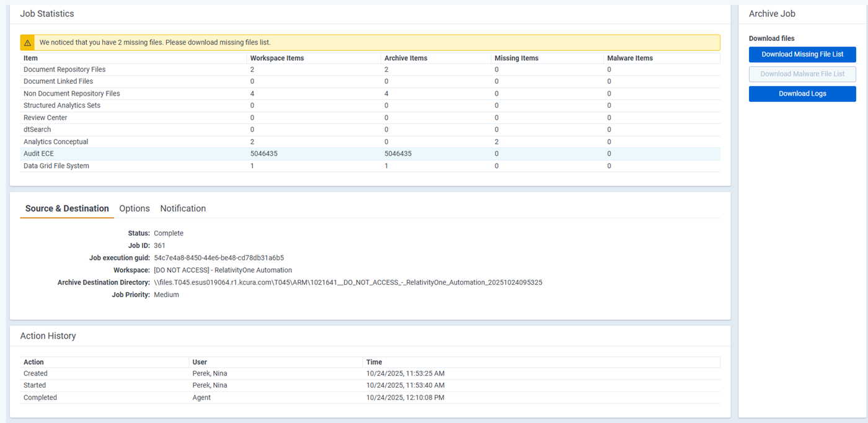The image size is (868, 423).
Task: Click user Perek, Nina in the Created row
Action: tap(211, 373)
